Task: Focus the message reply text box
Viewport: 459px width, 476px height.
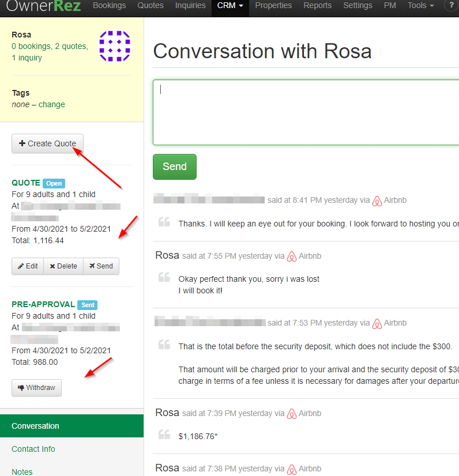Action: click(306, 112)
